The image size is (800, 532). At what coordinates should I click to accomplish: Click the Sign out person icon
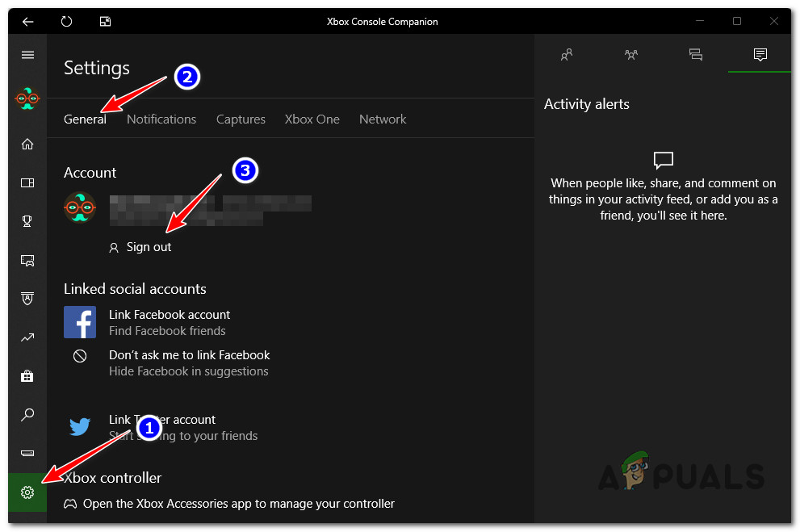click(x=114, y=248)
